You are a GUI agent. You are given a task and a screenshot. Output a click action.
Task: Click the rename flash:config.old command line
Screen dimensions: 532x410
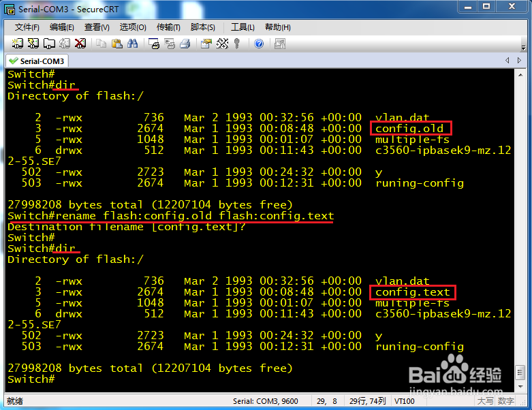pos(171,216)
